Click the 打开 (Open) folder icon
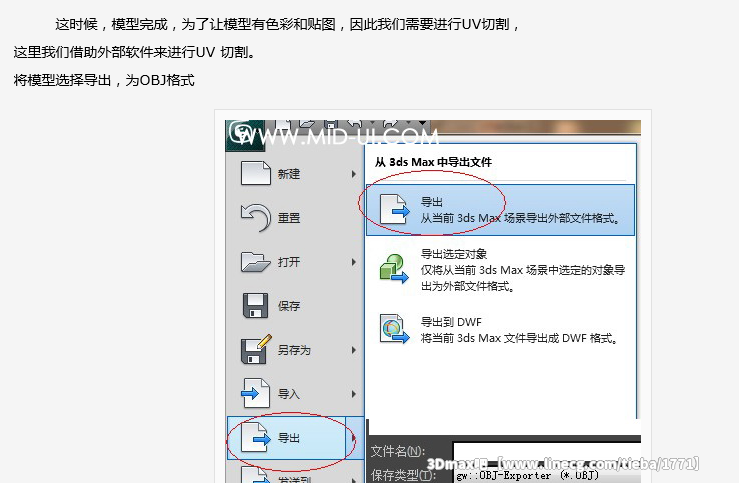 tap(255, 262)
